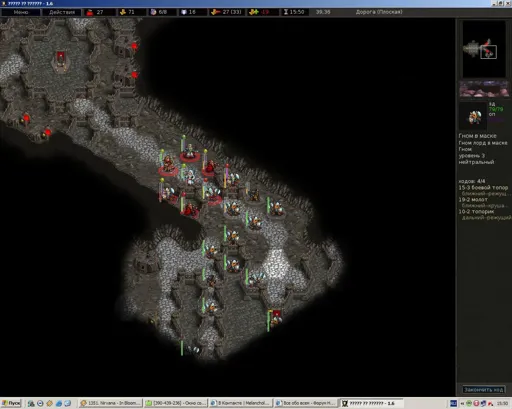Click the selected dwarf portrait in the sidebar
The width and height of the screenshot is (512, 409).
[x=473, y=116]
